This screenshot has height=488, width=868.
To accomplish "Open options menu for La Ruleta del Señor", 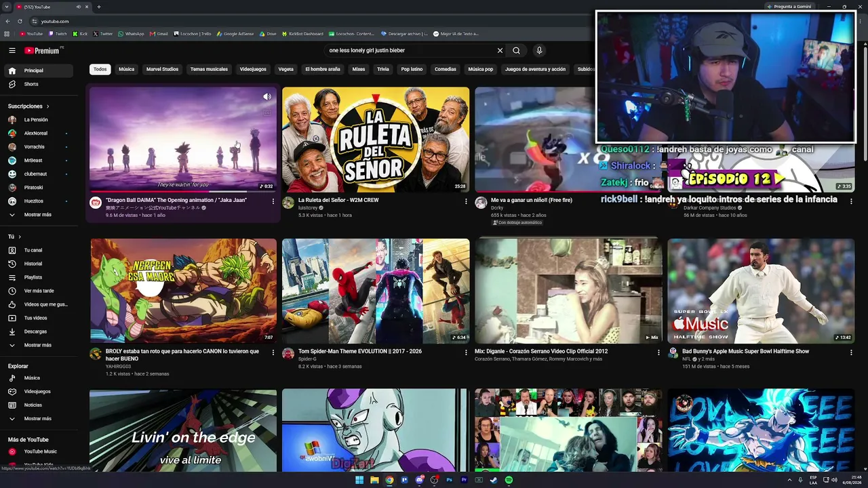I will pyautogui.click(x=466, y=201).
